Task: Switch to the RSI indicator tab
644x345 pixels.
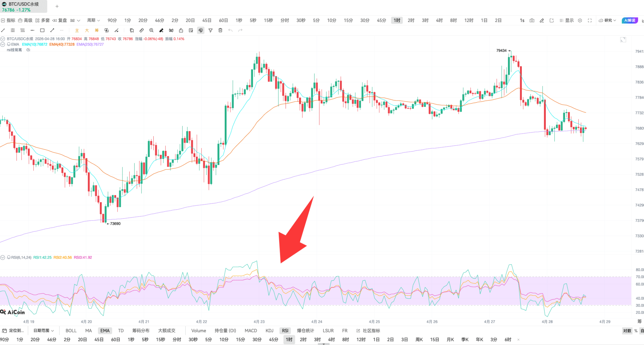Action: (x=285, y=331)
